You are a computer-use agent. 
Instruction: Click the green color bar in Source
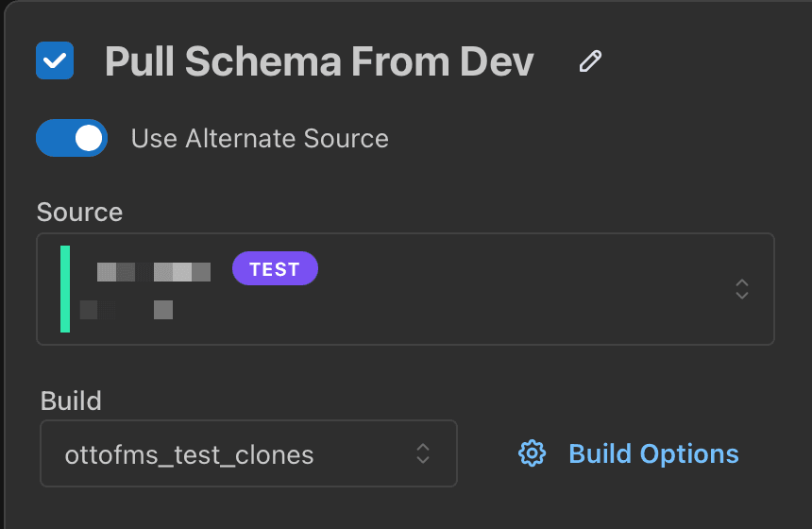(65, 289)
